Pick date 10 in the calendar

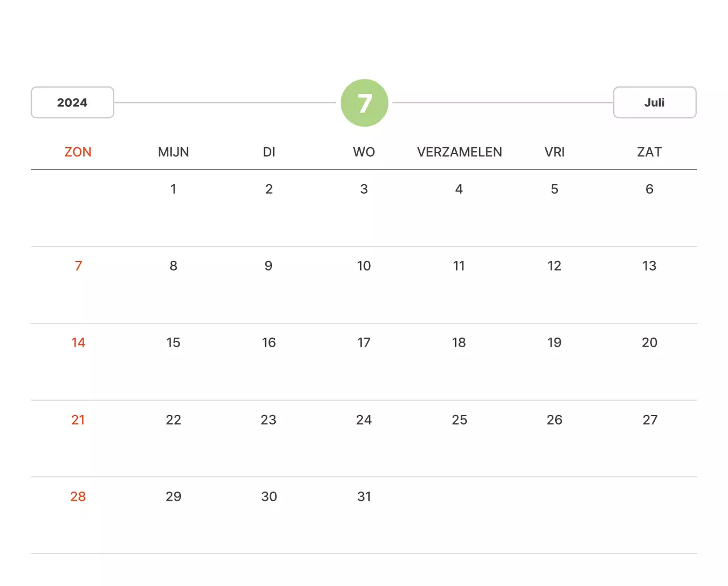364,266
